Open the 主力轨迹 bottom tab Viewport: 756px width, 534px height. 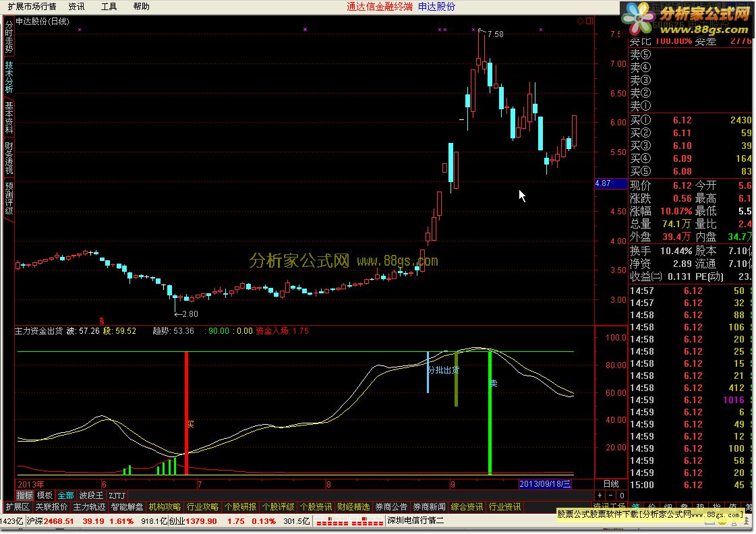coord(89,507)
